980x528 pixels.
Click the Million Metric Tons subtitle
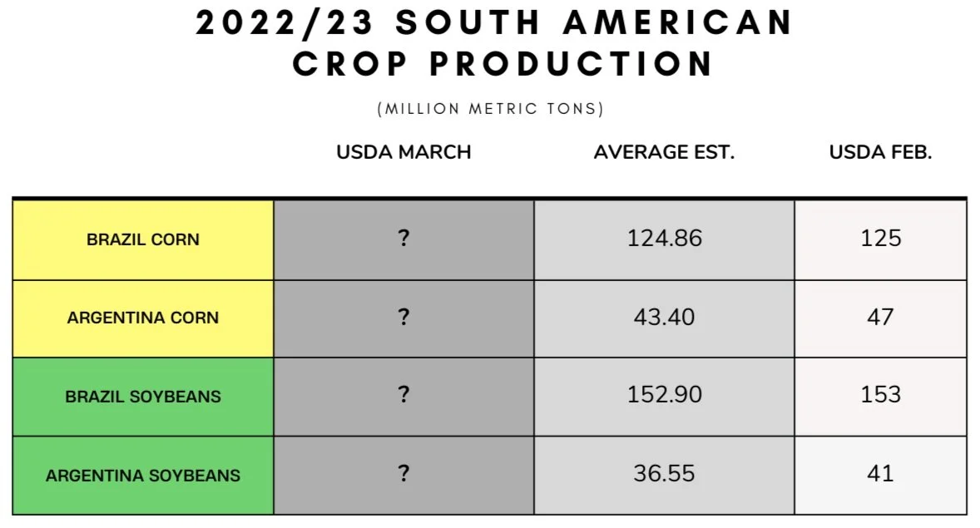pos(491,109)
